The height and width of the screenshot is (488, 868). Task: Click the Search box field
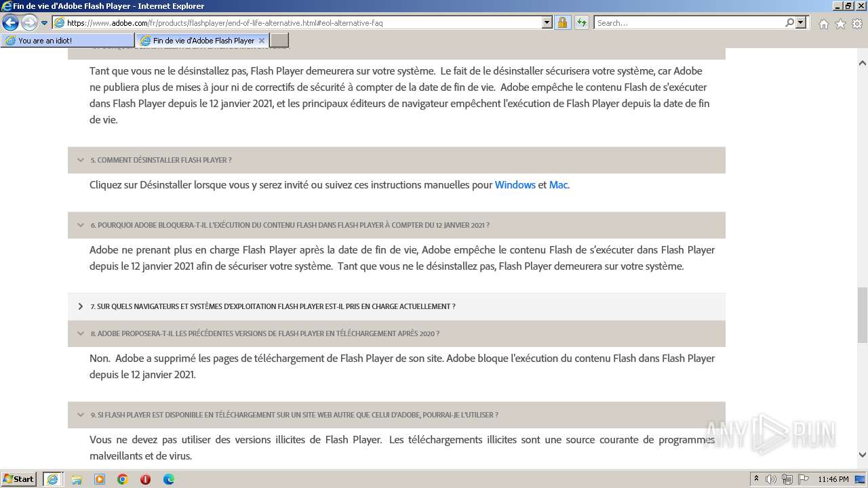689,23
